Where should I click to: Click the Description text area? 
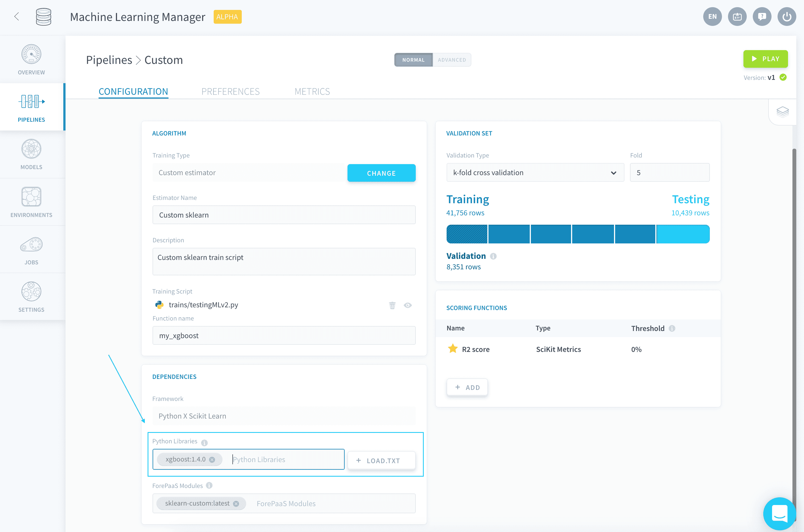284,261
